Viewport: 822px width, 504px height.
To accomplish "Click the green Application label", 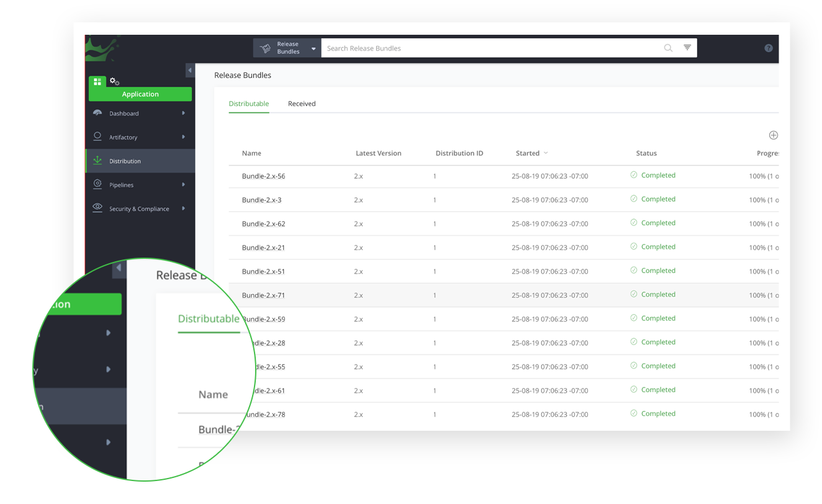I will pyautogui.click(x=140, y=94).
